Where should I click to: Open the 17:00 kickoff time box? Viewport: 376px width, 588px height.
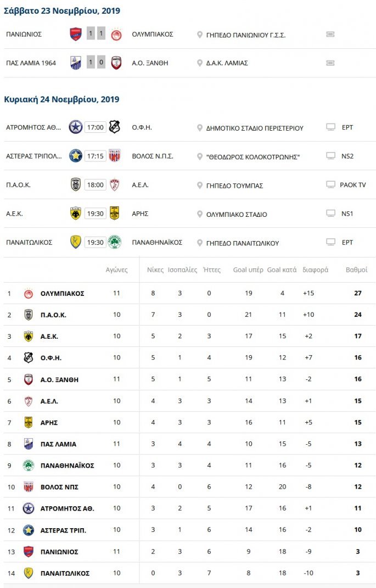pos(95,127)
